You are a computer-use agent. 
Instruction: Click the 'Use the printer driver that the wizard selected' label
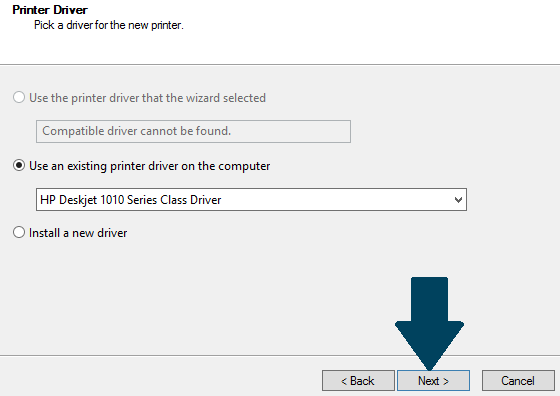coord(147,98)
